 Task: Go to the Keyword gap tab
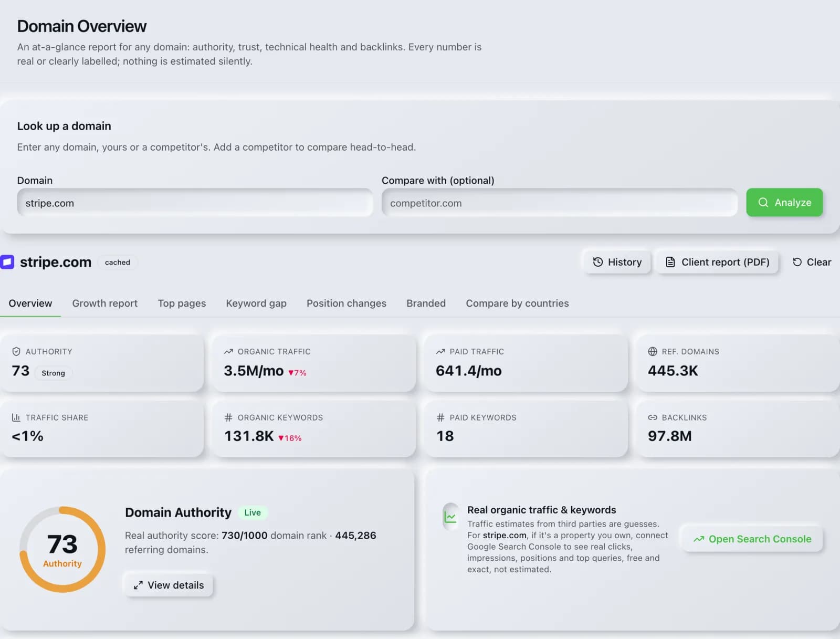256,303
